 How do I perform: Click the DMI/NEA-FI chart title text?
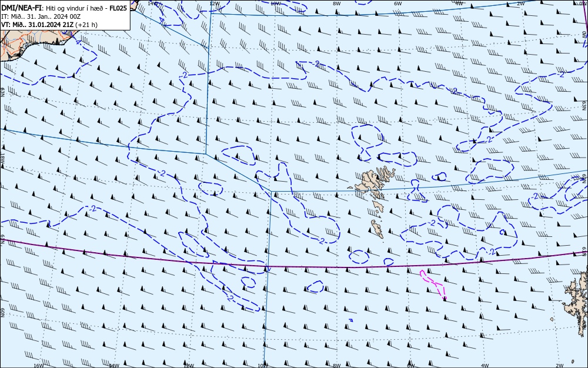[21, 8]
